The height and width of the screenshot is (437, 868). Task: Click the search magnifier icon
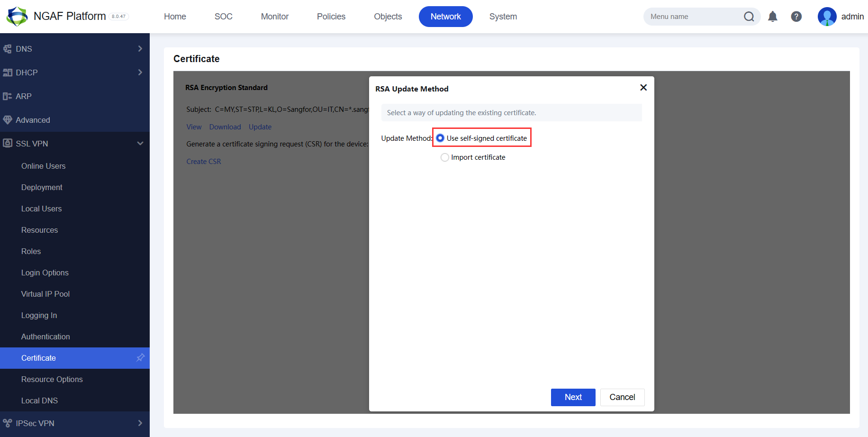tap(749, 17)
